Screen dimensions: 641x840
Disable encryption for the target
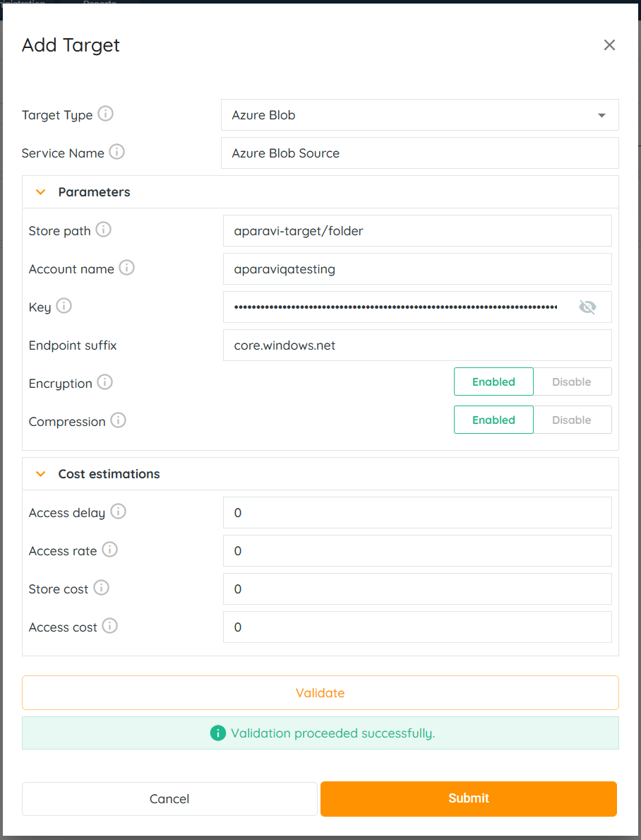[x=572, y=381]
